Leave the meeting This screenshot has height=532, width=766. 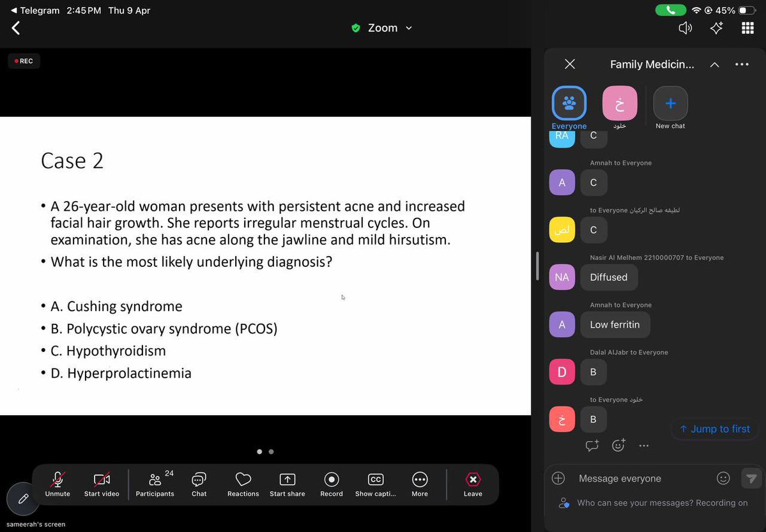click(x=473, y=485)
